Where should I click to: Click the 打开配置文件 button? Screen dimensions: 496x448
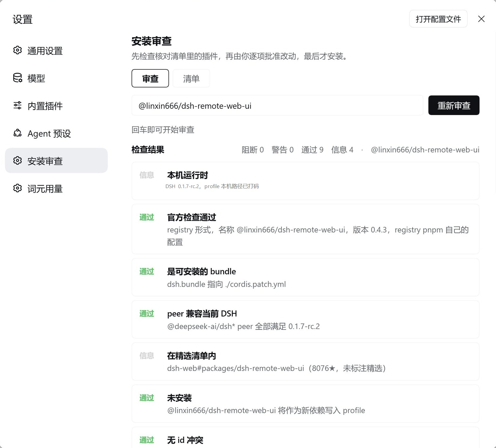[438, 19]
